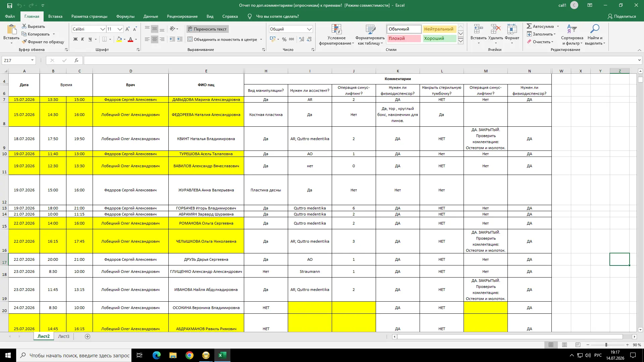Apply fill color with the paint bucket icon
The height and width of the screenshot is (362, 644).
point(119,39)
